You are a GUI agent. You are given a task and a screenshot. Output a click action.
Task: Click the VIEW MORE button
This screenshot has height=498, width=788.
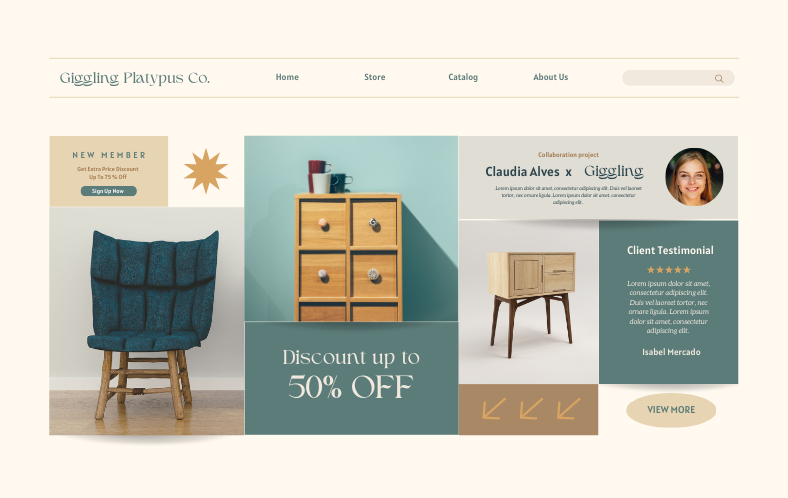tap(671, 410)
